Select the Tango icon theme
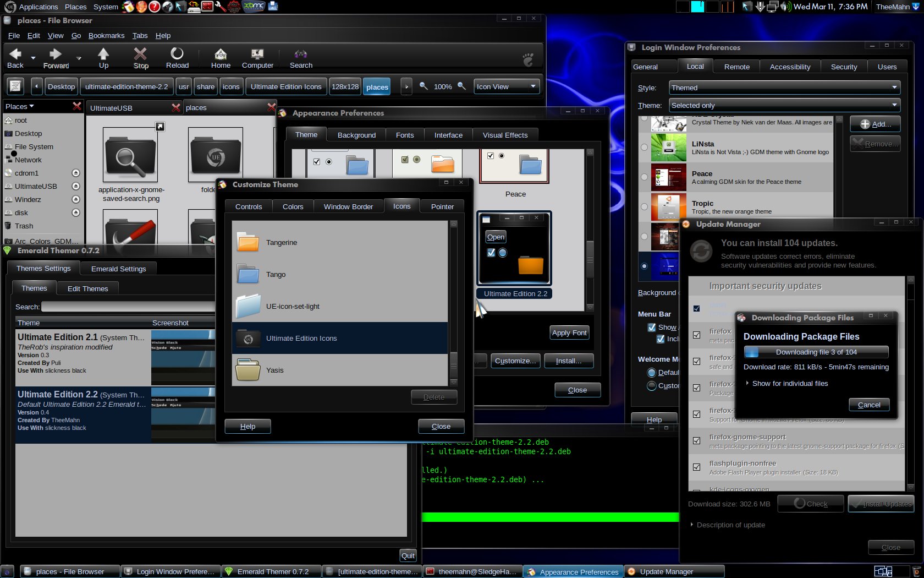The width and height of the screenshot is (924, 578). pyautogui.click(x=340, y=274)
